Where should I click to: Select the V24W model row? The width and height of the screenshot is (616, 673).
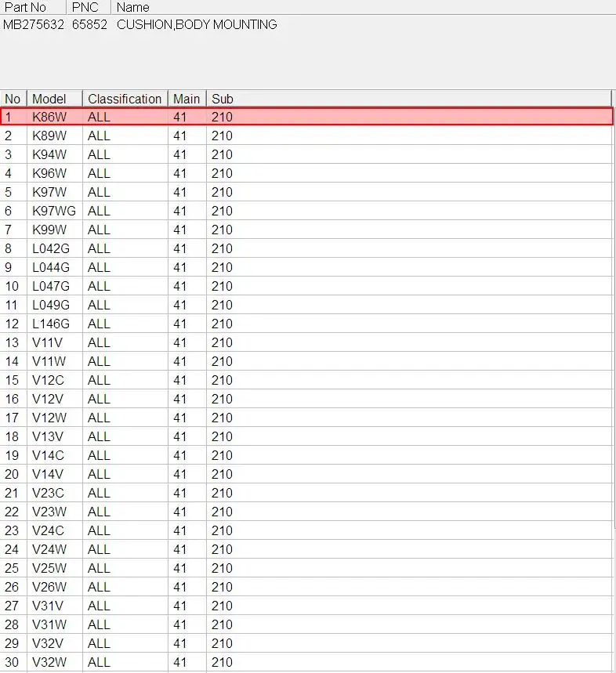[x=306, y=549]
